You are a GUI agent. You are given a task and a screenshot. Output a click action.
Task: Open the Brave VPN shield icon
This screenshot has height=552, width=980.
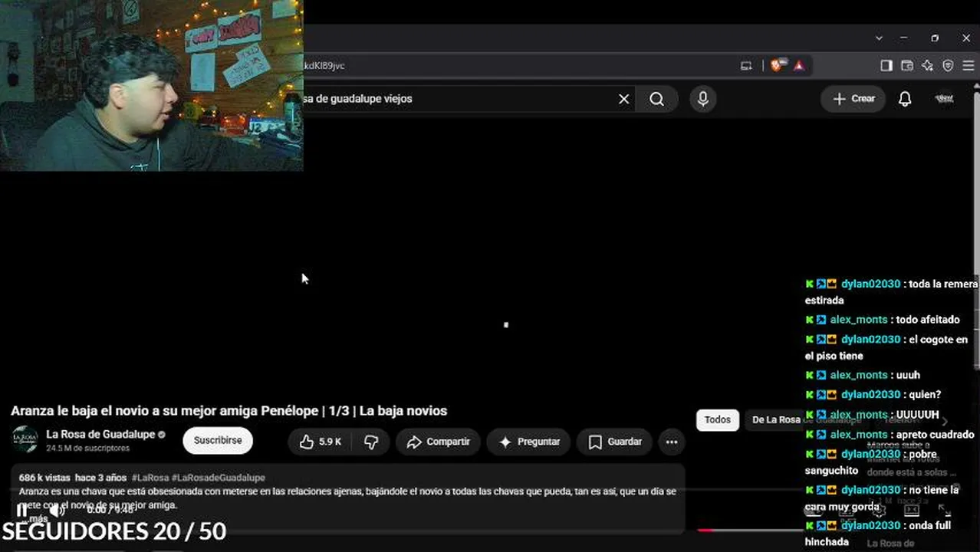(948, 66)
